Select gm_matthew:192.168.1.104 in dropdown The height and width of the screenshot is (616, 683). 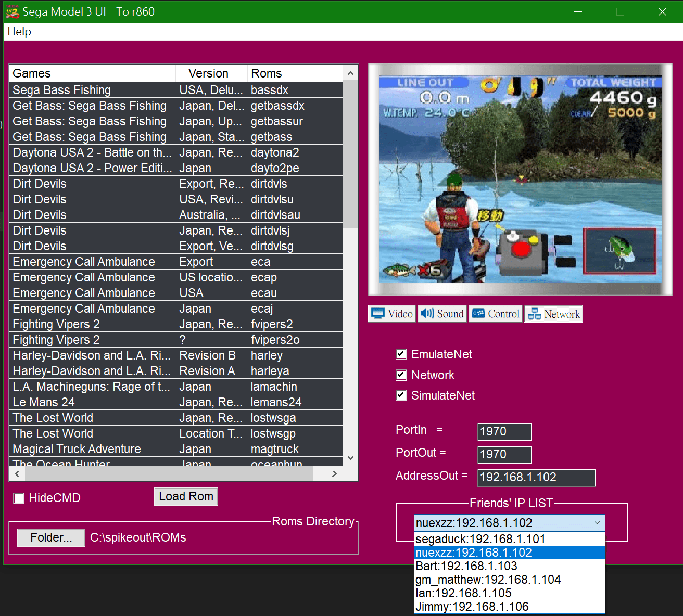(x=510, y=580)
